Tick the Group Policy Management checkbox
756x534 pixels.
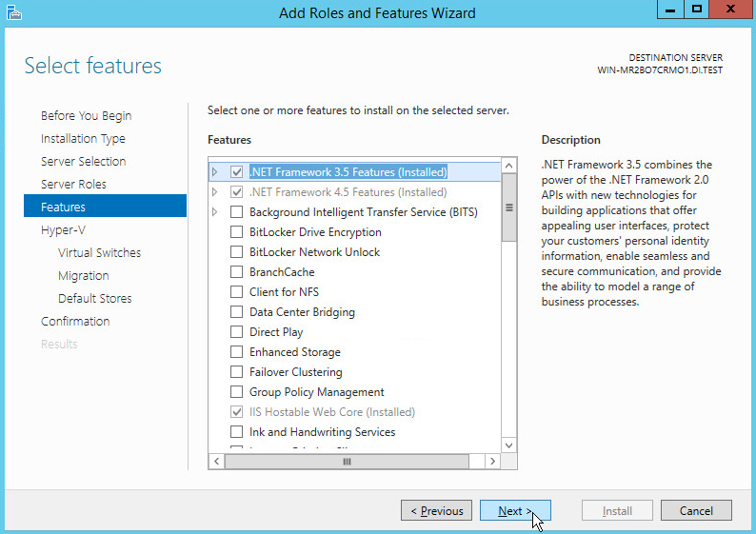[x=237, y=392]
